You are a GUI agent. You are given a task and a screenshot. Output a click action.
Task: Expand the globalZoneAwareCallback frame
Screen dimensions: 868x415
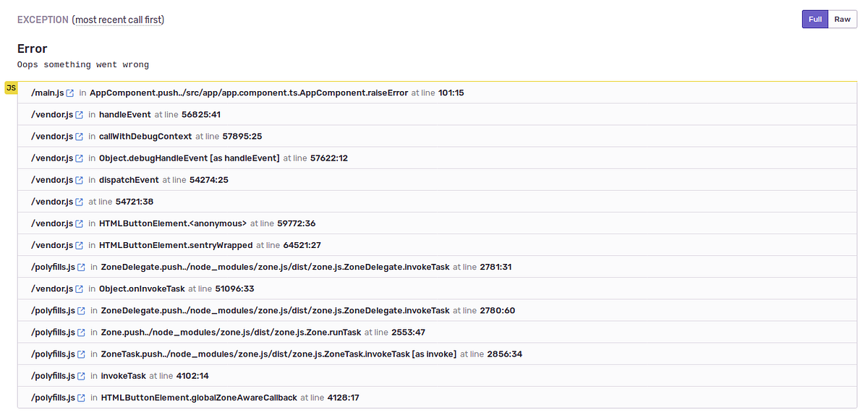(x=437, y=398)
